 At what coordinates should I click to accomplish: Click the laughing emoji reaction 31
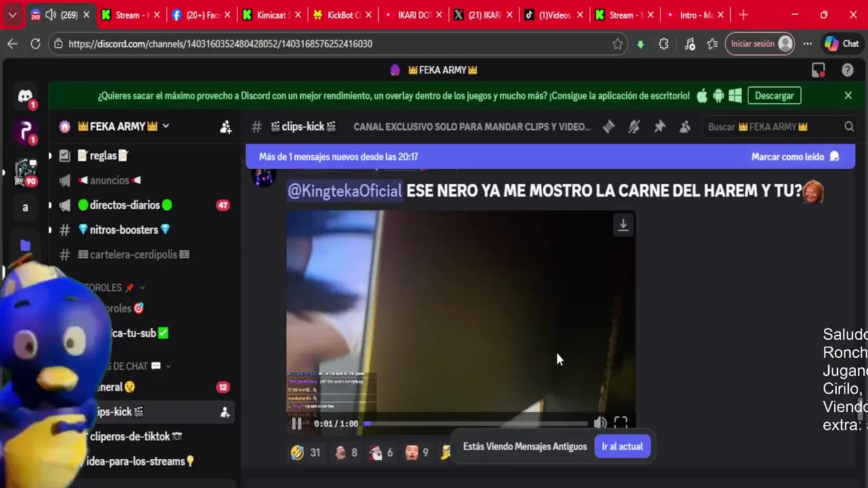[x=305, y=453]
